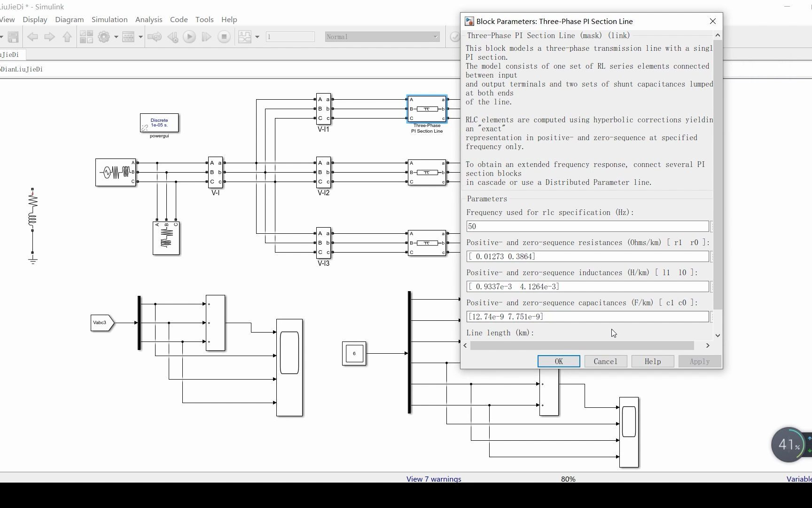Open the Normal simulation mode combo box
Viewport: 812px width, 508px height.
[x=383, y=37]
